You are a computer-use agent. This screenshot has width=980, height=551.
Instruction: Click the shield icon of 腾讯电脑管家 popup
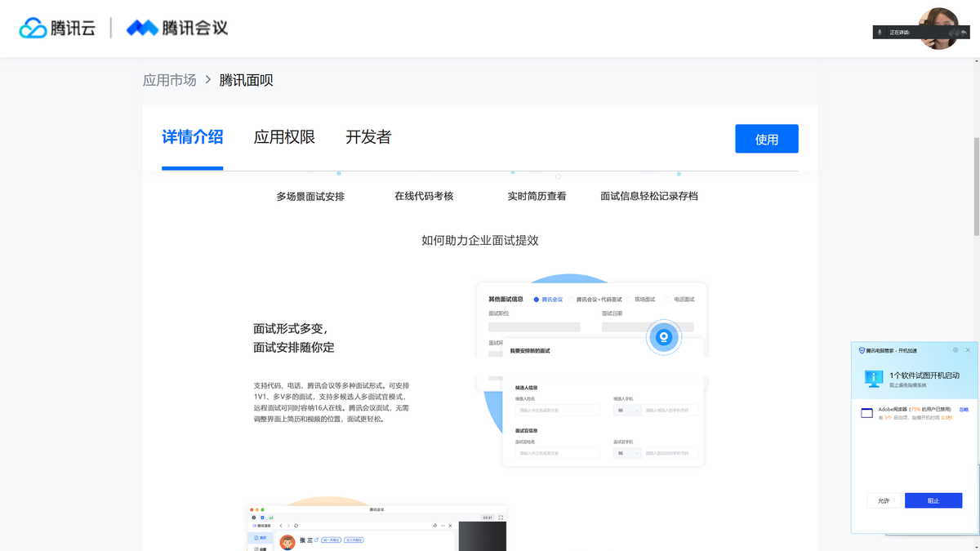(861, 350)
